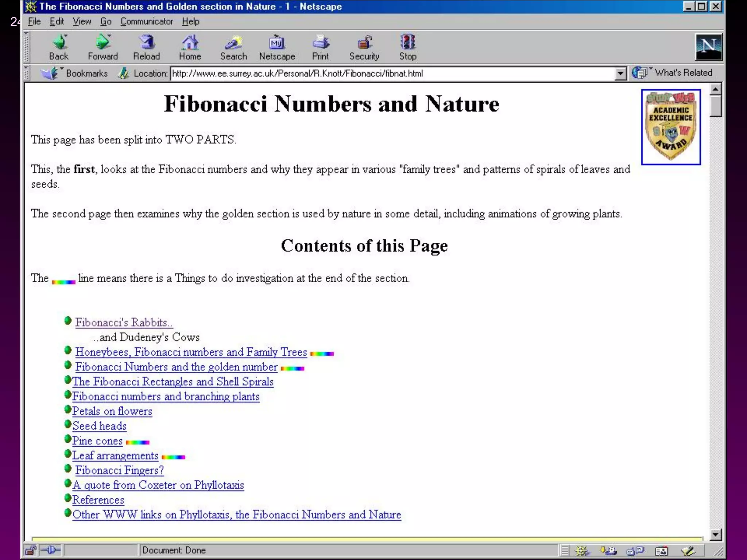Go to Home via house icon
Viewport: 747px width, 560px height.
(x=190, y=43)
